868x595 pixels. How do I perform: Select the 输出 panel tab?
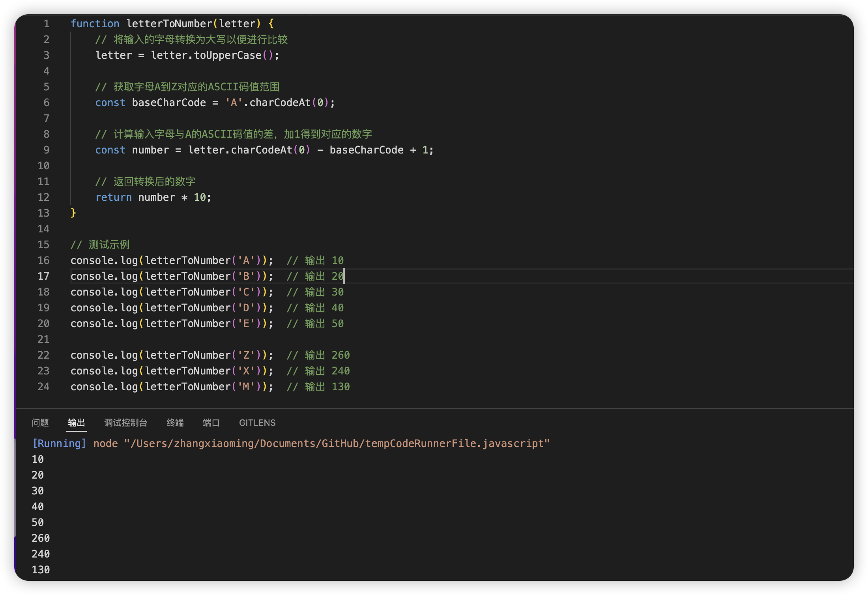click(x=76, y=423)
